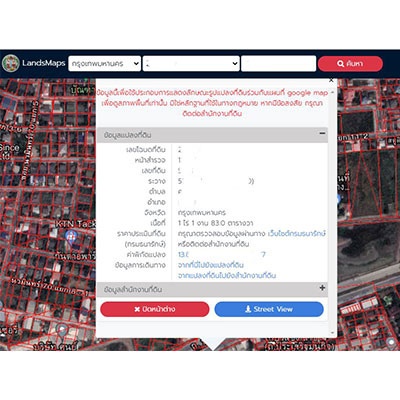Open directions from current location to parcel
The width and height of the screenshot is (400, 400).
pos(211,265)
